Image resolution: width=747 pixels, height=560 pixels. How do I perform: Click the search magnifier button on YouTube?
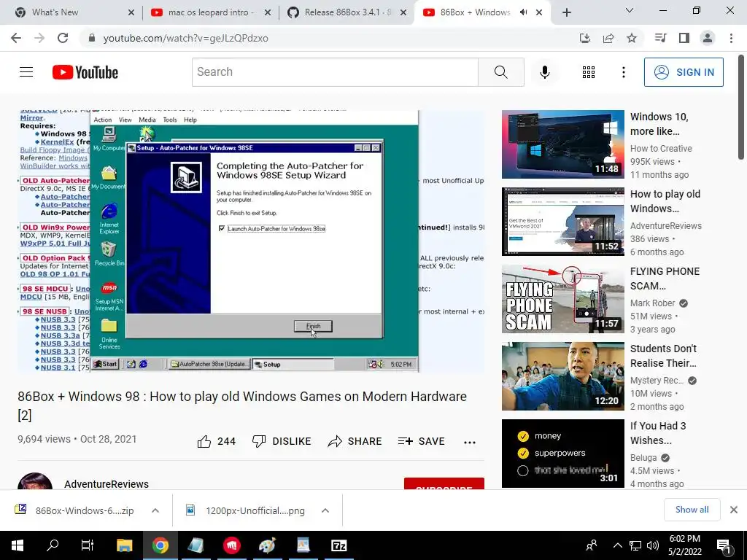click(500, 72)
